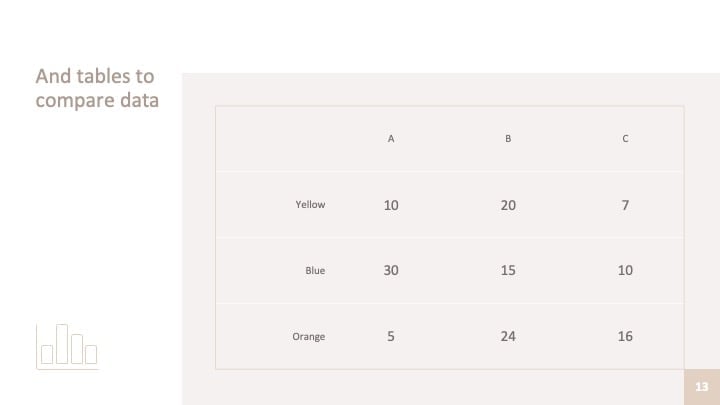Select the Orange C cell with value 16
Viewport: 720px width, 405px height.
[625, 336]
